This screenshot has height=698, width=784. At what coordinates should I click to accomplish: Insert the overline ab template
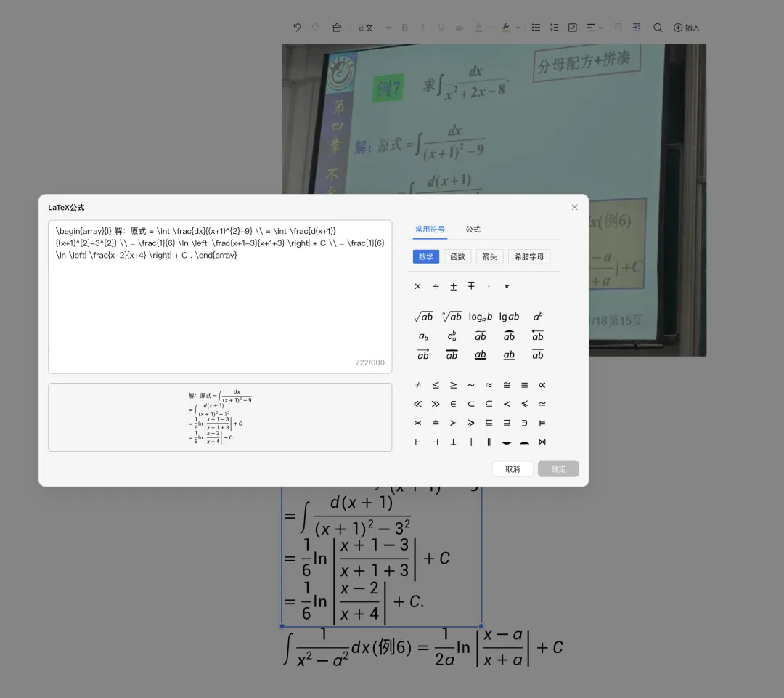537,354
